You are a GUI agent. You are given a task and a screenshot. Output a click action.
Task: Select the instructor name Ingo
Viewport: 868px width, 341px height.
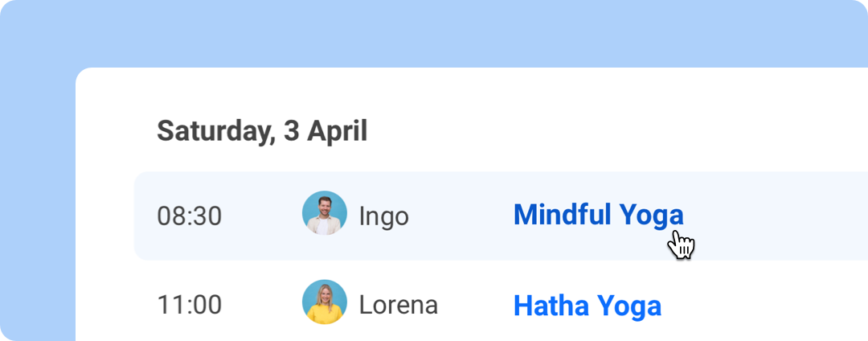tap(383, 216)
